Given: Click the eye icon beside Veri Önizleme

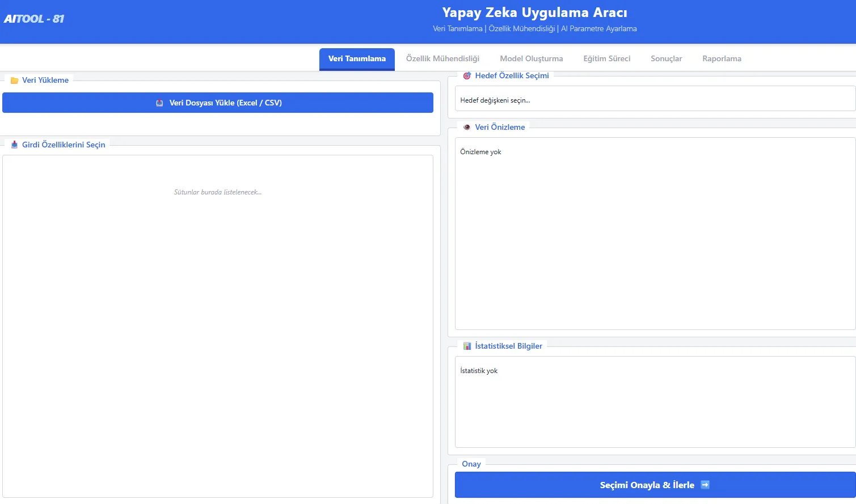Looking at the screenshot, I should pyautogui.click(x=467, y=127).
